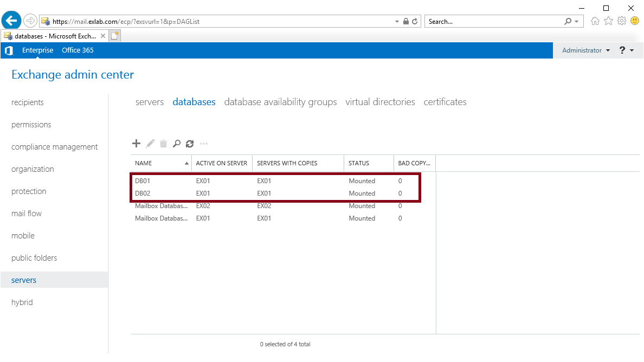Expand the help menu dropdown arrow
644x362 pixels.
click(x=632, y=50)
